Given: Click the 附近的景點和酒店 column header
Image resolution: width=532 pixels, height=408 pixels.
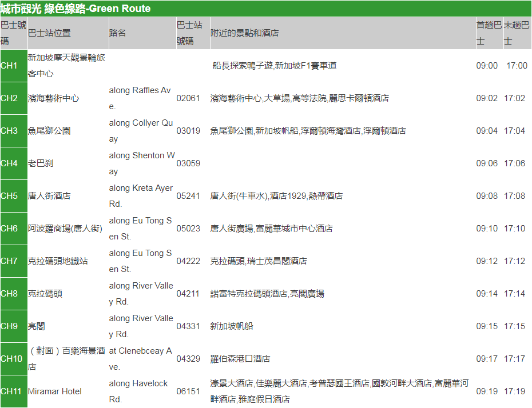Looking at the screenshot, I should [245, 33].
